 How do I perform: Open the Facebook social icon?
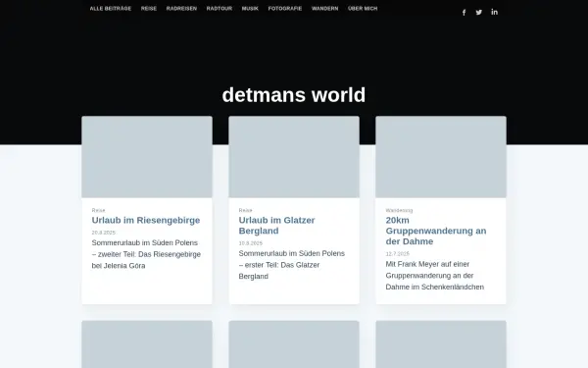(464, 13)
